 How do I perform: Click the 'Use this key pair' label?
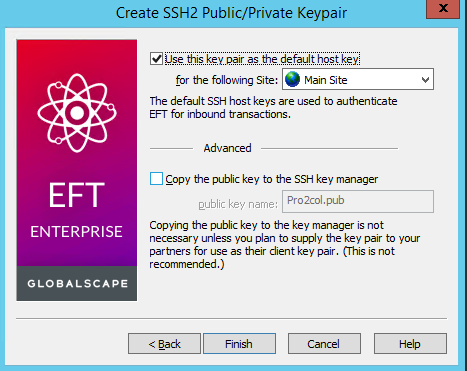262,59
